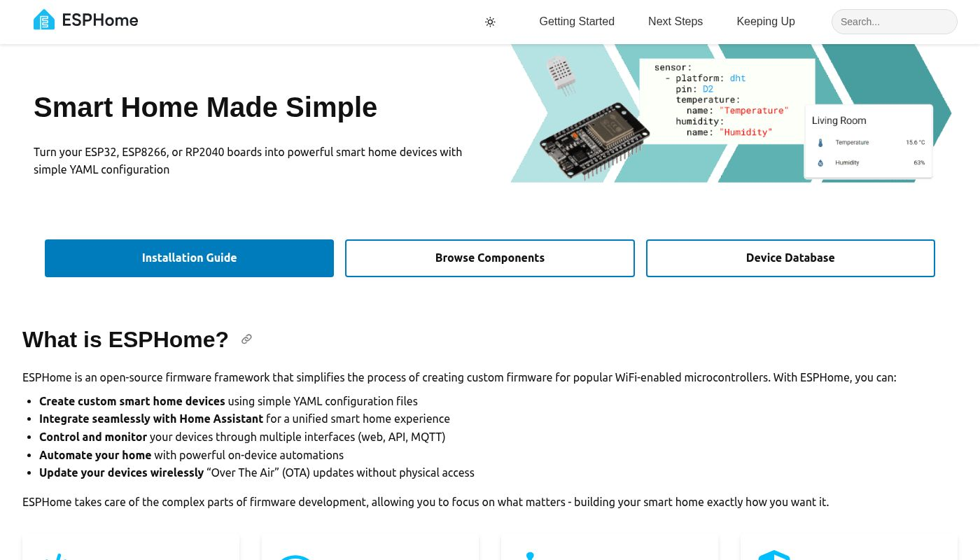Click the ESPHome house logo icon
The image size is (980, 560).
(x=44, y=20)
